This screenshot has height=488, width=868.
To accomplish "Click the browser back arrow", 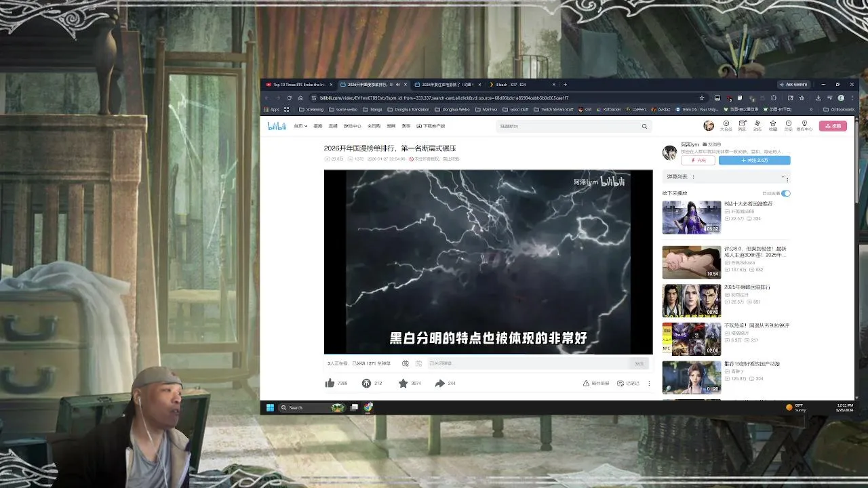I will (x=267, y=98).
